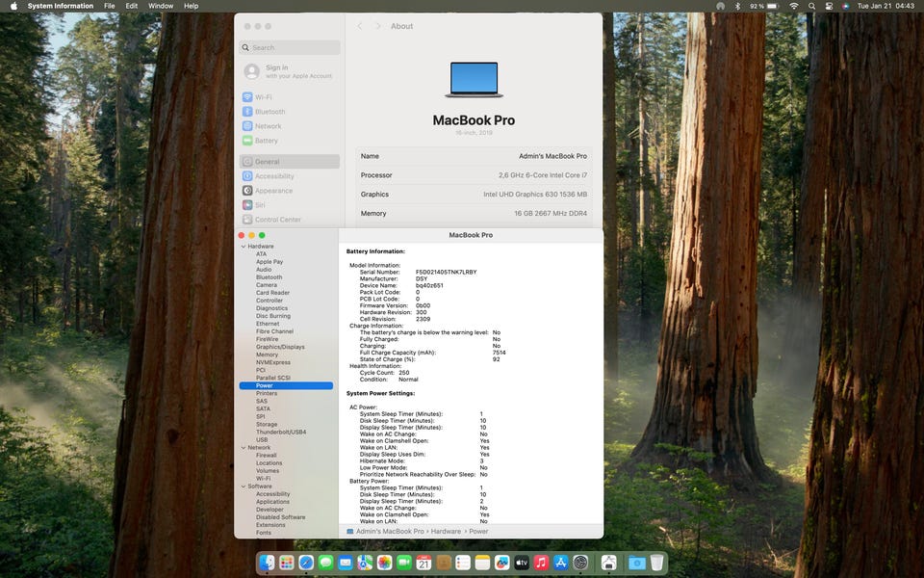Open Control Center from the menu bar
Image resolution: width=924 pixels, height=578 pixels.
[x=829, y=6]
